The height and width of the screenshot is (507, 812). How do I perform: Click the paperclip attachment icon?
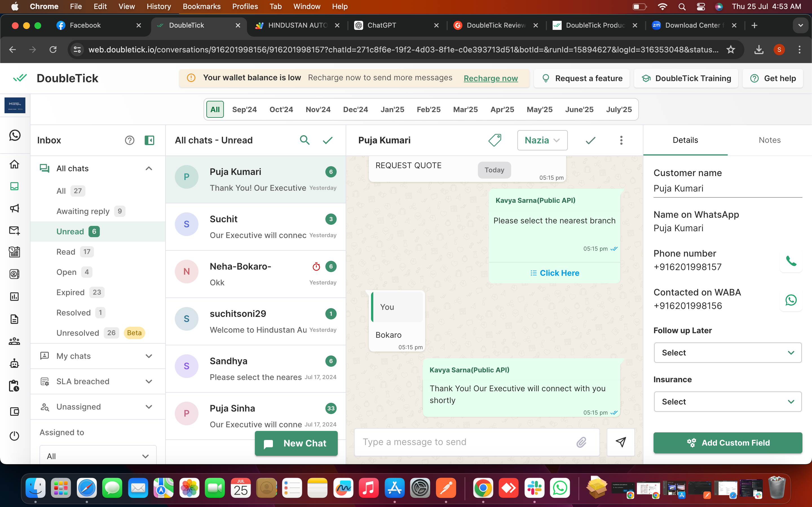pos(581,442)
